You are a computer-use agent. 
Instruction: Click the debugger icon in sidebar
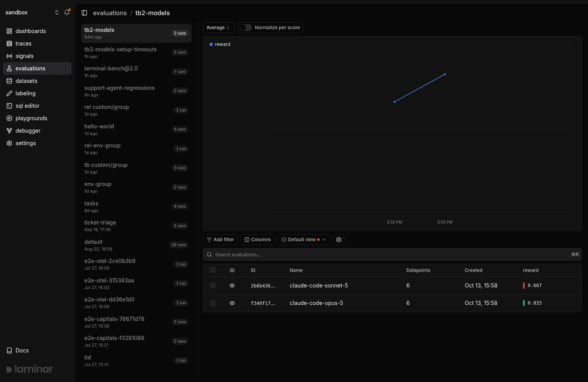(x=9, y=131)
